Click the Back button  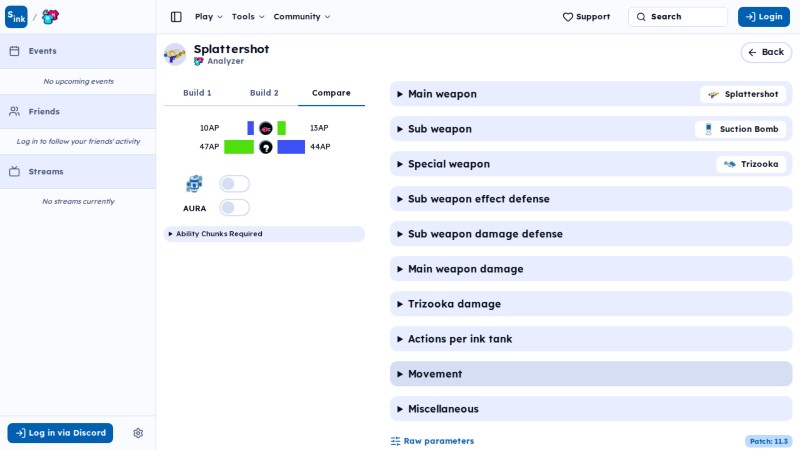(x=766, y=52)
